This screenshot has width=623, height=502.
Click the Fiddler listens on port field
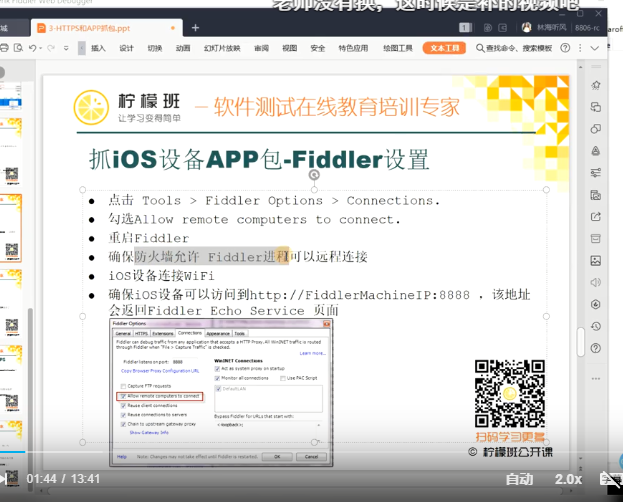point(184,362)
